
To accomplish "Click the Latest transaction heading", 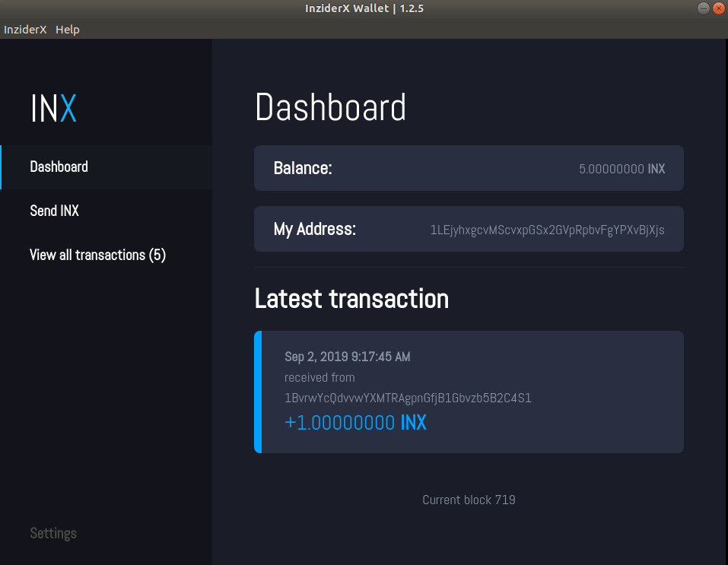I will pos(351,299).
